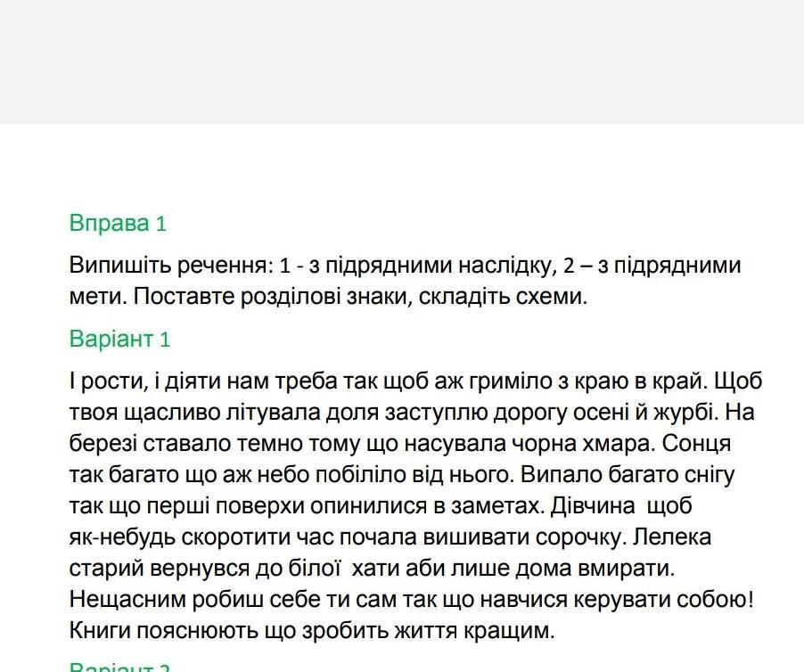This screenshot has height=672, width=804.
Task: Click the hyphenated word "як-небудь"
Action: 122,537
